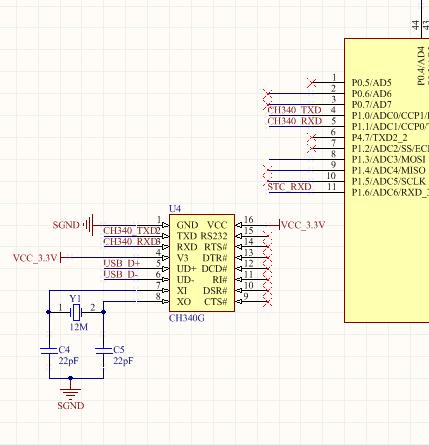
Task: Click the SGND ground symbol at pin 1
Action: coord(88,225)
